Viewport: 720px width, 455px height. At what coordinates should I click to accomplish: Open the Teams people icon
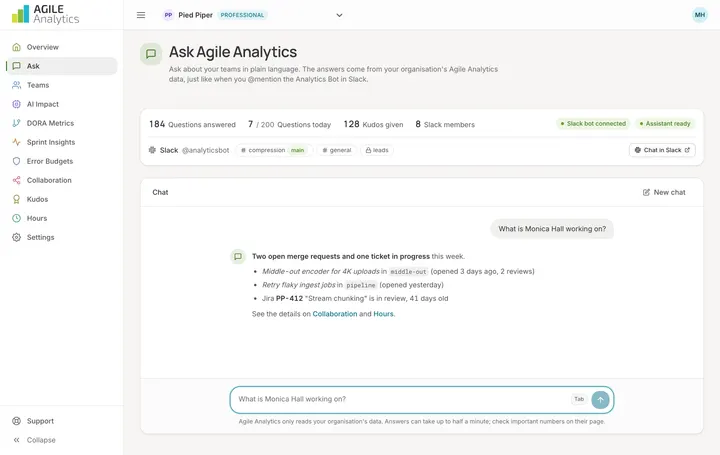(x=17, y=85)
